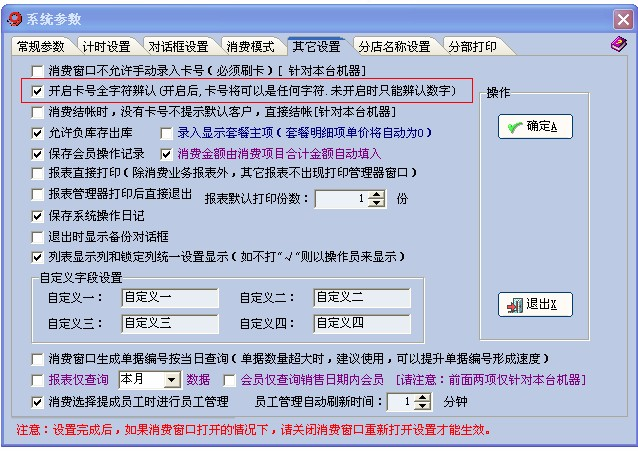Toggle the 允许负库存存出库 checkbox
This screenshot has height=451, width=638.
38,133
